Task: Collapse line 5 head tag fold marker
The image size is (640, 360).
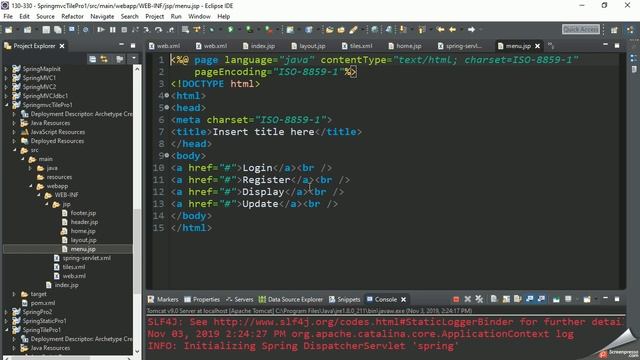Action: coord(167,107)
